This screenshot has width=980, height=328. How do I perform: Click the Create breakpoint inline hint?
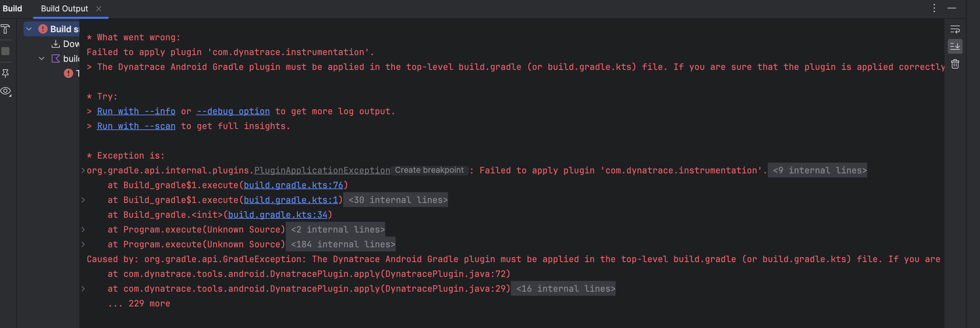coord(429,170)
